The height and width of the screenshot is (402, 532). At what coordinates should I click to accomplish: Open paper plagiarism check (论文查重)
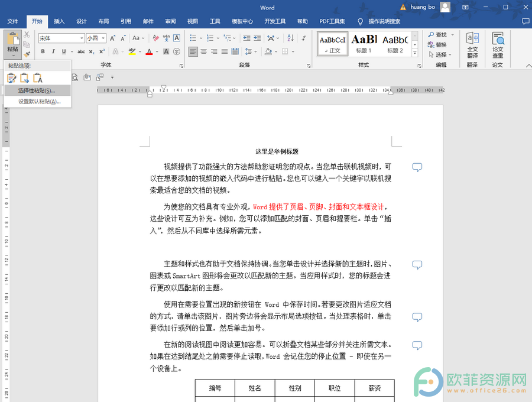coord(498,45)
